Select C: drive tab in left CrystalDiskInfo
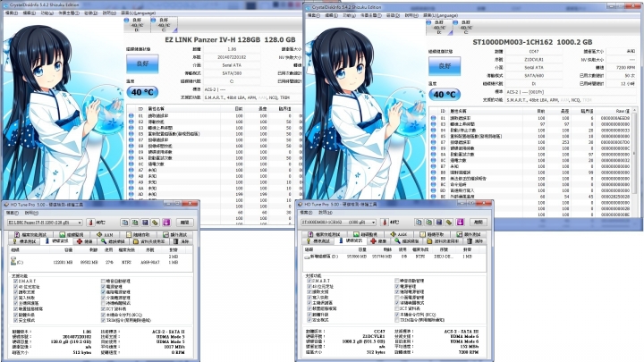The width and height of the screenshot is (644, 362). click(x=164, y=25)
